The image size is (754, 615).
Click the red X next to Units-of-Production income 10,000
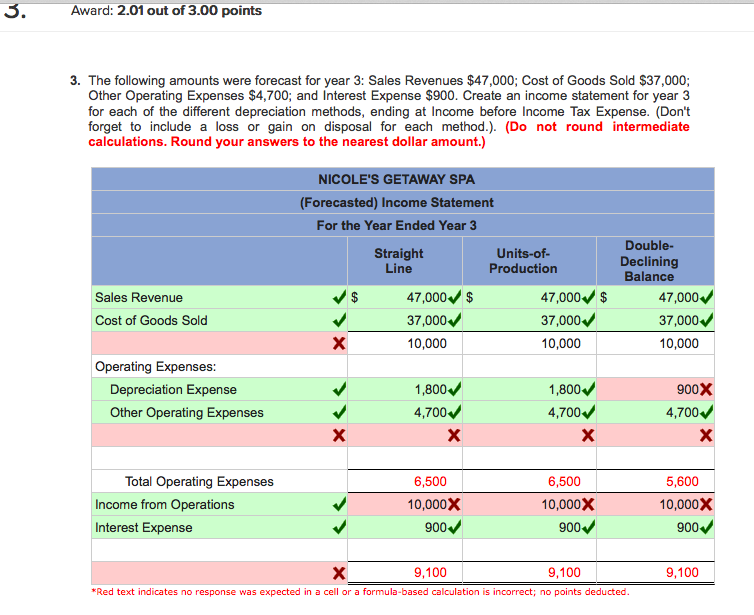point(588,504)
